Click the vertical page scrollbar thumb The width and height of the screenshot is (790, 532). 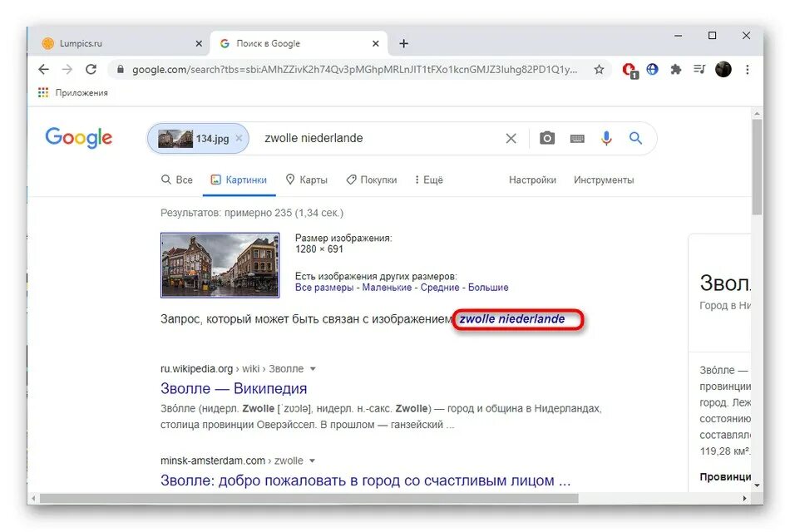(757, 167)
